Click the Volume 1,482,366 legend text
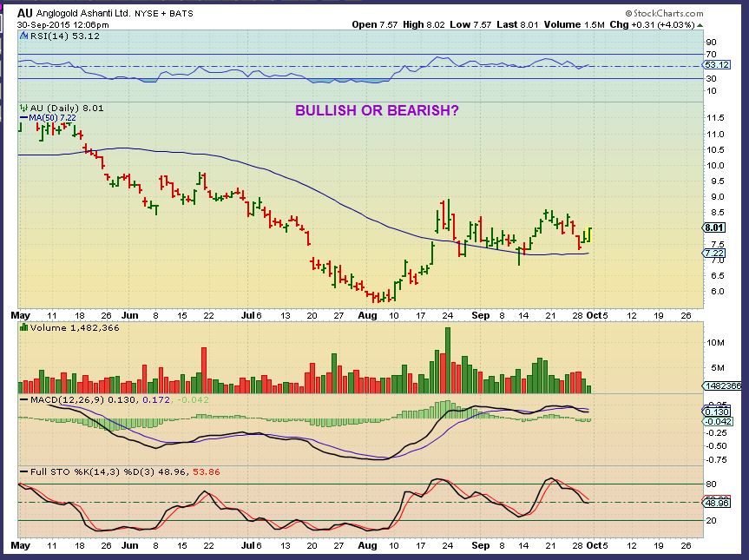The width and height of the screenshot is (749, 560). (x=75, y=328)
